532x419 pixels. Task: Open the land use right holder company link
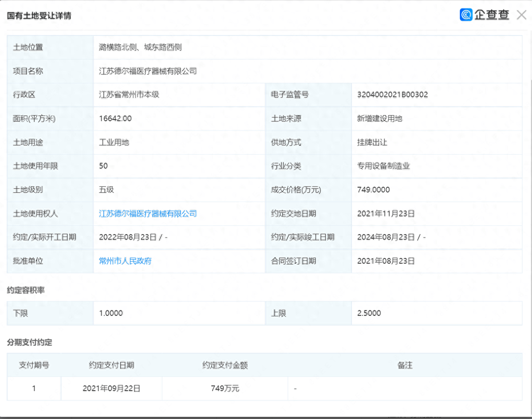pos(148,213)
